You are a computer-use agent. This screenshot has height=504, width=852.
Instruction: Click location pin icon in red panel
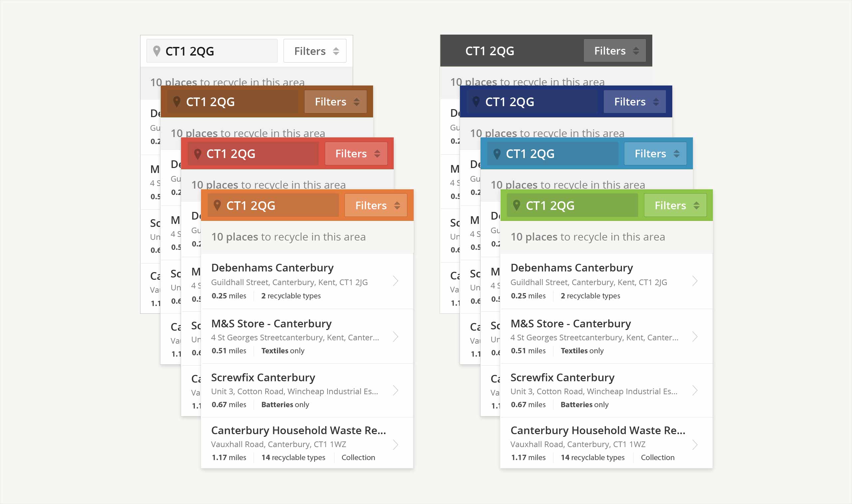click(x=197, y=153)
